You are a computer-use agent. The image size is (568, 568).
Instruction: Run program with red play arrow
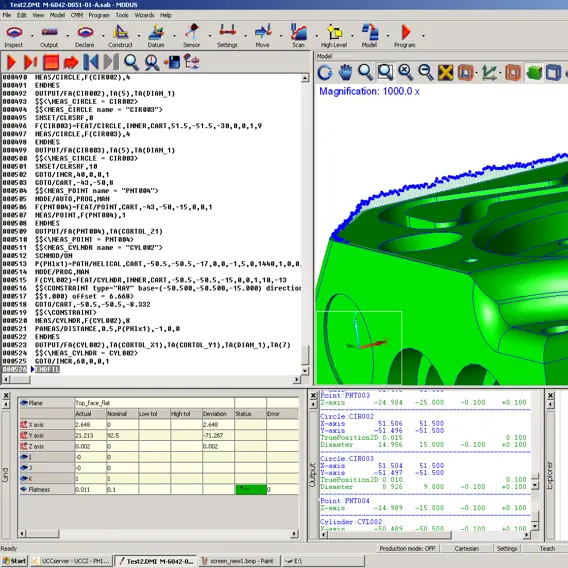(11, 62)
